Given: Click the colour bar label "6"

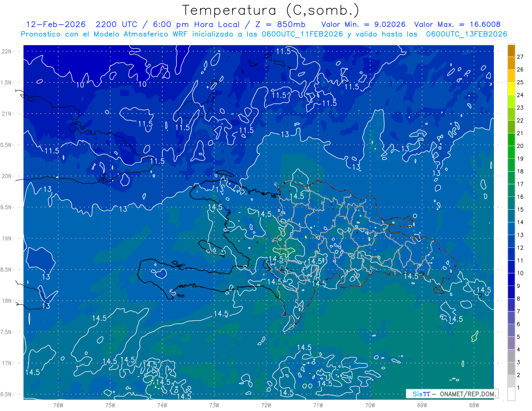Looking at the screenshot, I should coord(518,324).
